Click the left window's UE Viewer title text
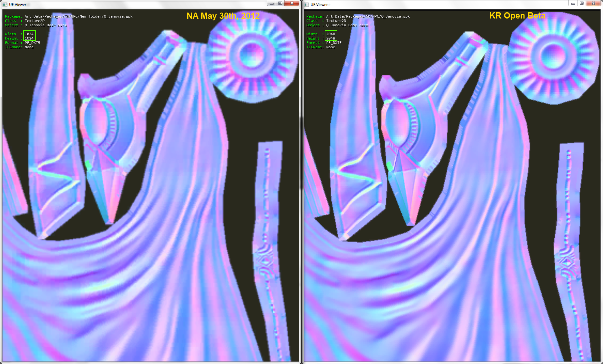This screenshot has width=603, height=364. pos(18,5)
